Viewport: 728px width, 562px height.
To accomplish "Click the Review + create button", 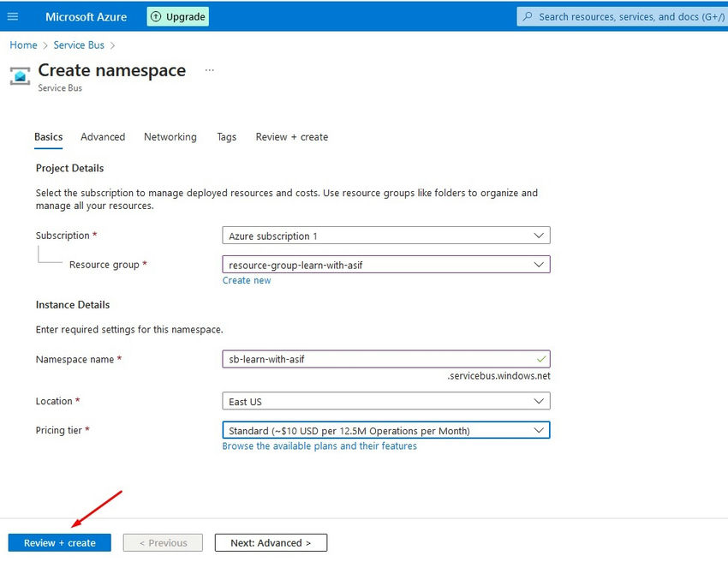I will tap(58, 542).
